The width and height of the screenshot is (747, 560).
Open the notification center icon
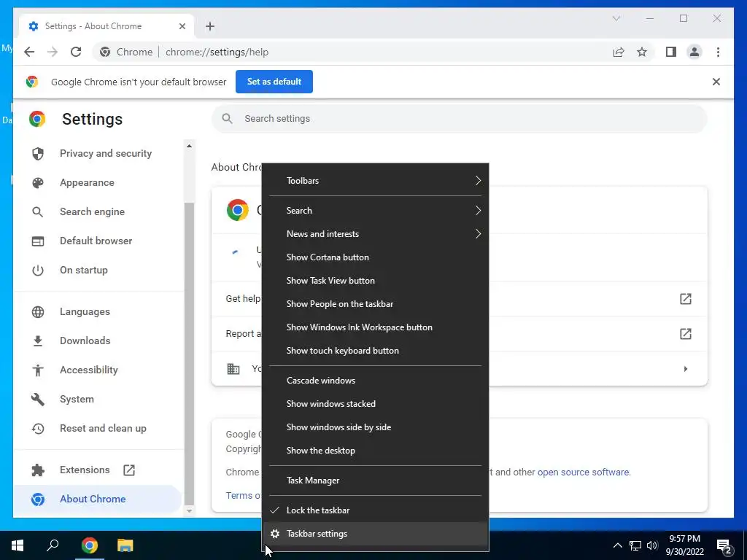pos(724,545)
